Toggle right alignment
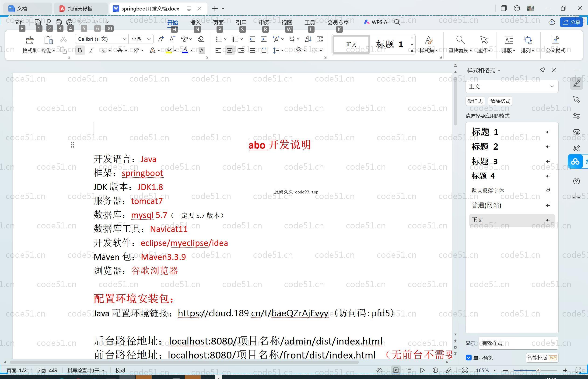This screenshot has width=588, height=379. [241, 50]
